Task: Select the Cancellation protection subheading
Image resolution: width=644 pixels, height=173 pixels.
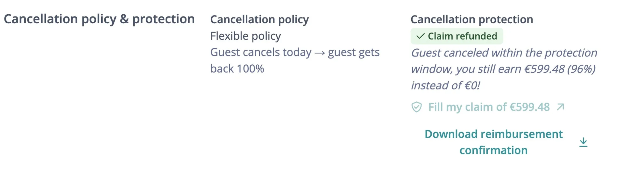Action: pos(472,20)
